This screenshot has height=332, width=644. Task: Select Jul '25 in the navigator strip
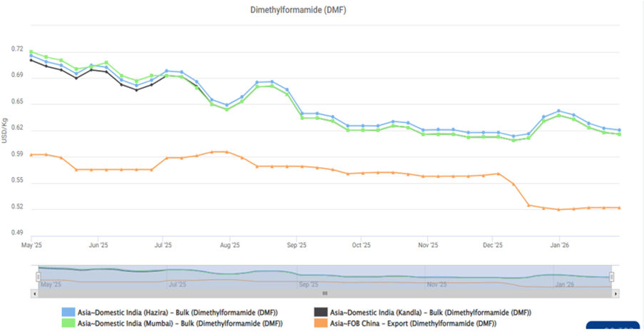pyautogui.click(x=177, y=284)
